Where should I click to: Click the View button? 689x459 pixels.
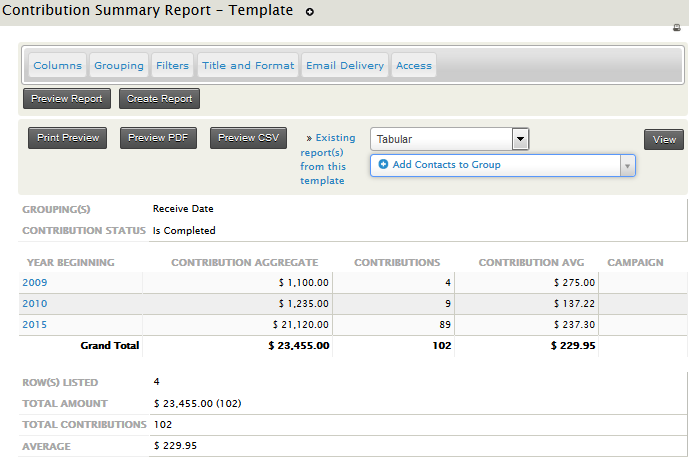(664, 140)
